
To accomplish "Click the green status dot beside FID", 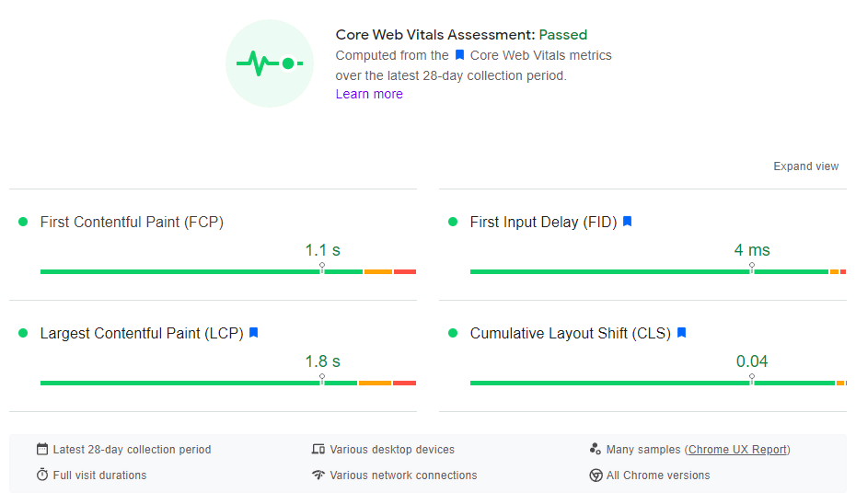I will (x=453, y=222).
